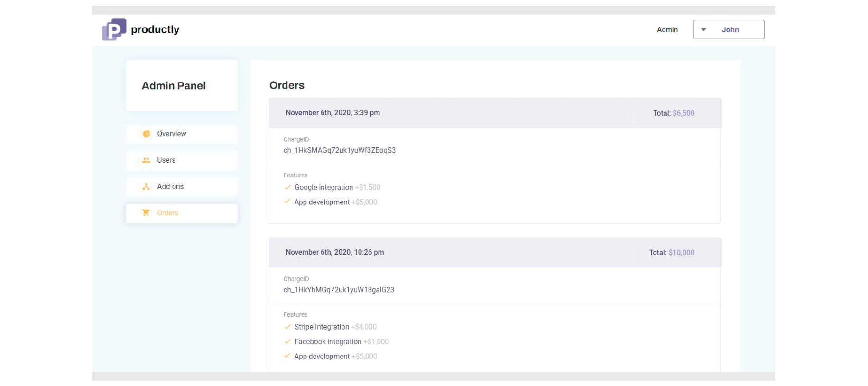Viewport: 868px width, 386px height.
Task: Open the John user dropdown
Action: [729, 29]
